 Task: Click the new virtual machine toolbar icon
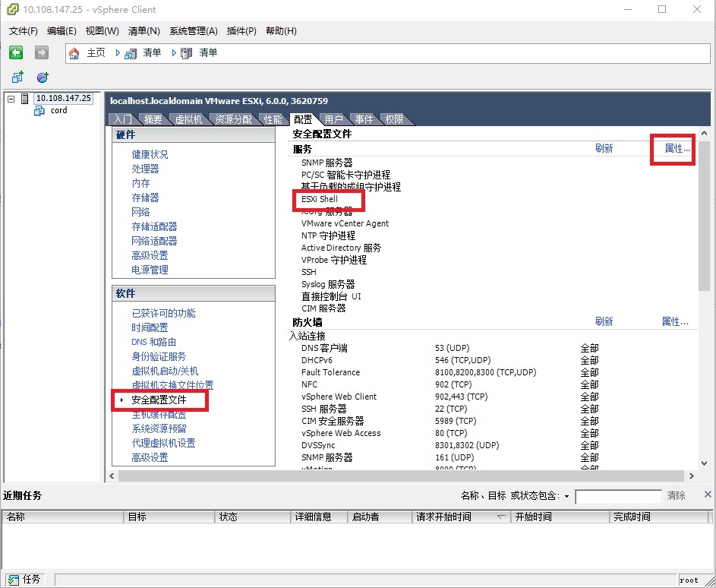coord(17,77)
